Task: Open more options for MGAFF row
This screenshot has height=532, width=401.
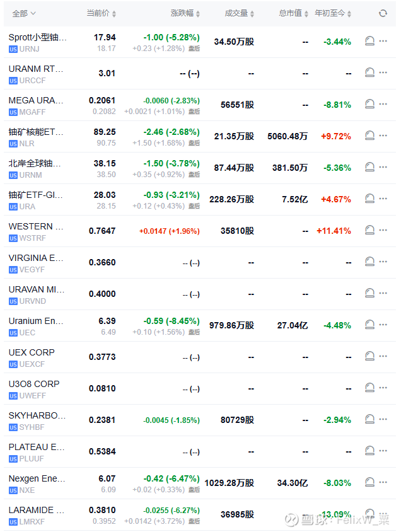Action: click(x=383, y=104)
